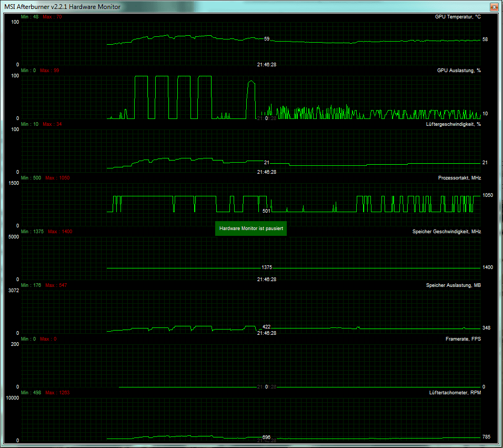
Task: Select the 'Lüftertachometer, RPM' graph title
Action: (455, 393)
